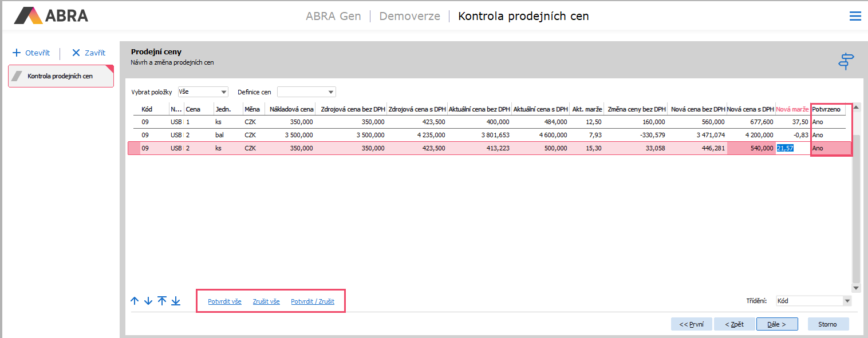The image size is (868, 338).
Task: Click unit cell bal in second row
Action: click(x=219, y=135)
